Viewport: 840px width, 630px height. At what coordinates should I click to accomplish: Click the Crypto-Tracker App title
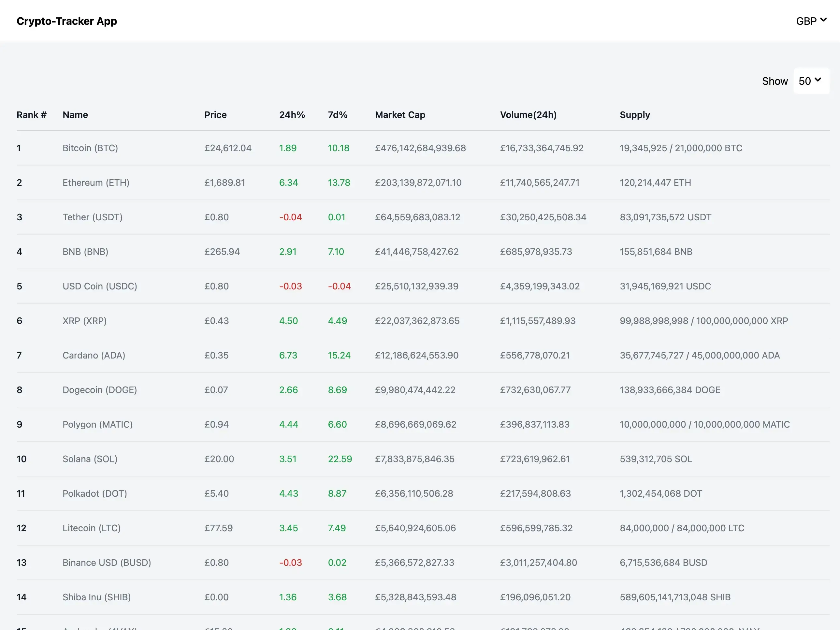point(67,21)
